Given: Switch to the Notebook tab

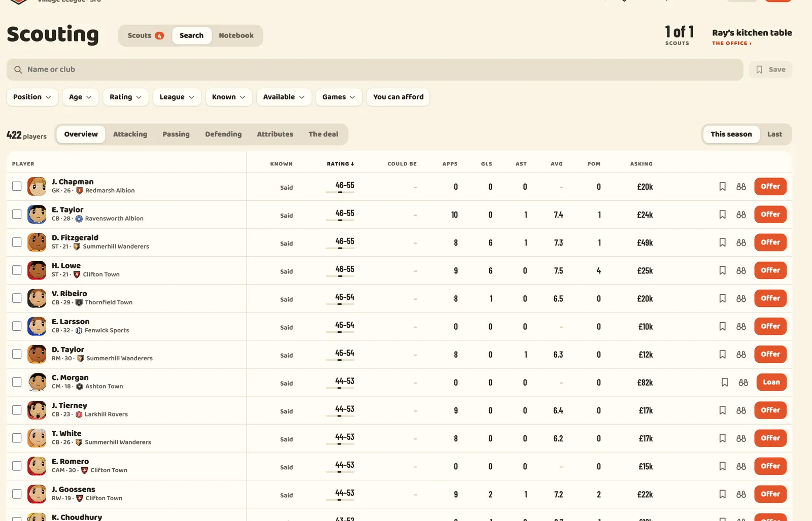Looking at the screenshot, I should (x=236, y=36).
